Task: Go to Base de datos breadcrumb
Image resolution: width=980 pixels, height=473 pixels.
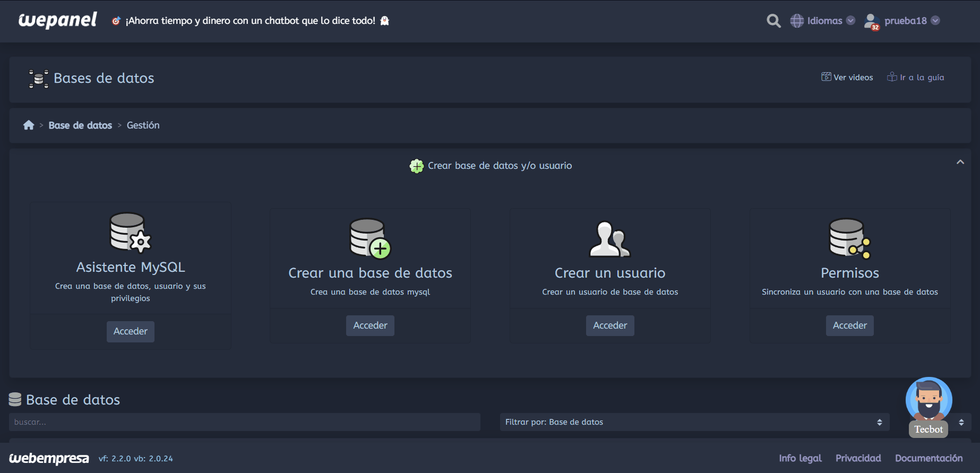Action: tap(80, 125)
